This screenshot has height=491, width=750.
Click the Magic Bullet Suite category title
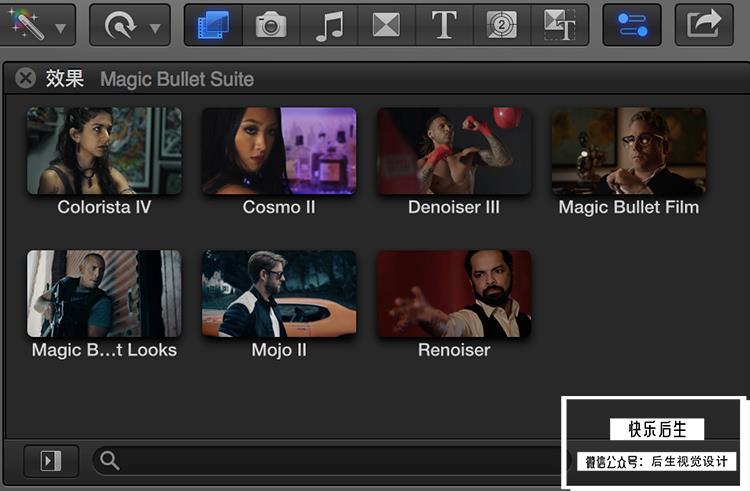(177, 79)
